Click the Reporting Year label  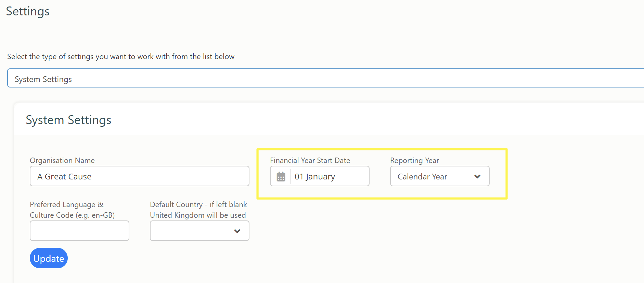coord(414,160)
